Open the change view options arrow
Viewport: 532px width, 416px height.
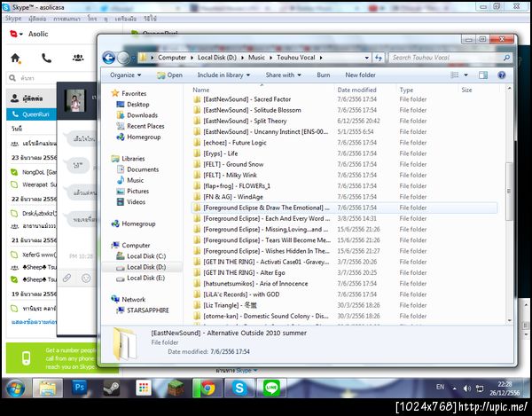[x=465, y=75]
